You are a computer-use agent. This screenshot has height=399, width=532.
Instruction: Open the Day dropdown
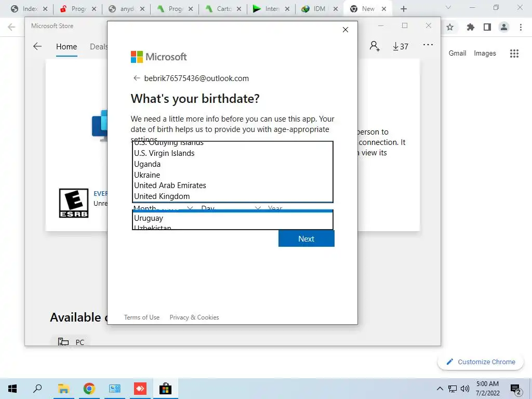click(x=231, y=208)
